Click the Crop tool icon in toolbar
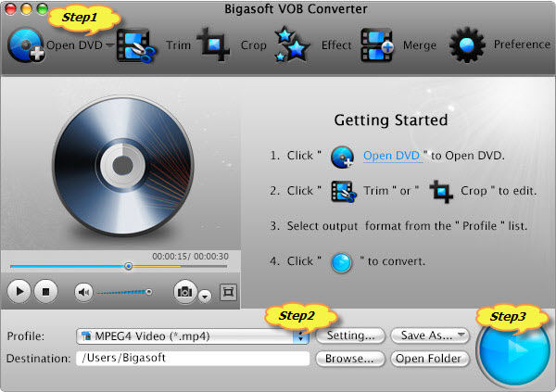Viewport: 556px width, 392px height. click(213, 44)
